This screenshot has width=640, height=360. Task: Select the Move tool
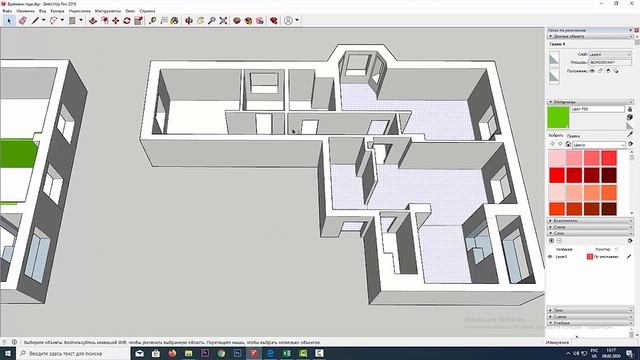pyautogui.click(x=116, y=20)
